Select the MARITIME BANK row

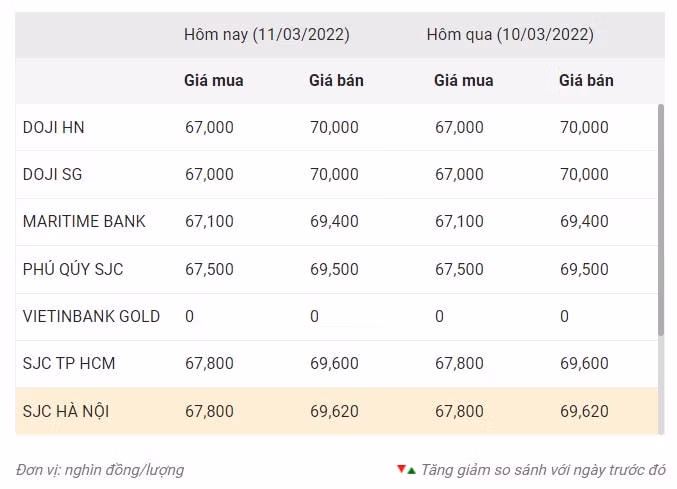pos(337,222)
